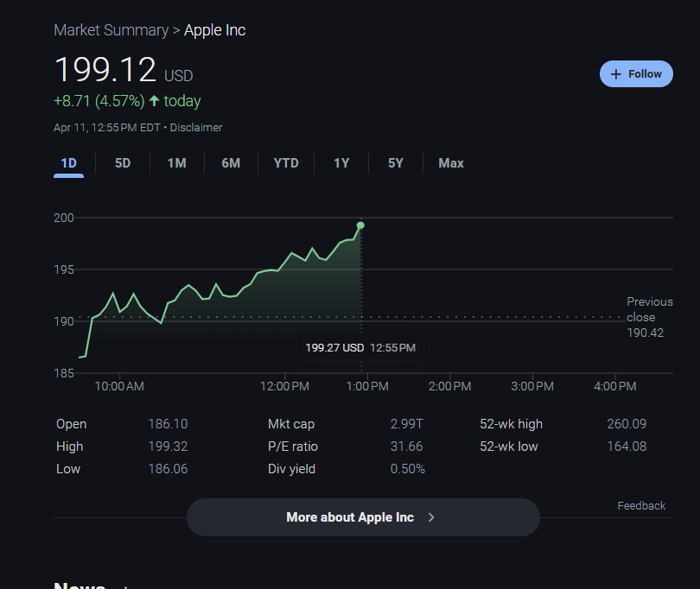Open the Market Summary breadcrumb link
Screen dimensions: 700x589
point(111,30)
